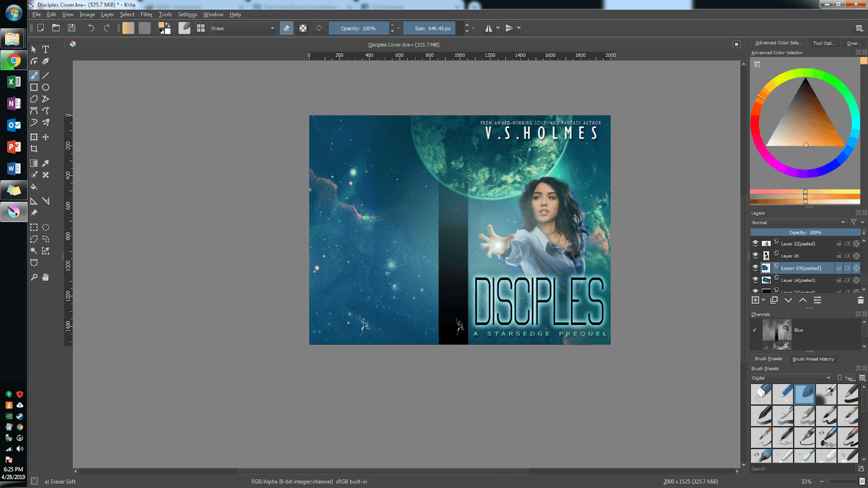The height and width of the screenshot is (488, 868).
Task: Toggle Blue channel checkmark
Action: click(755, 330)
